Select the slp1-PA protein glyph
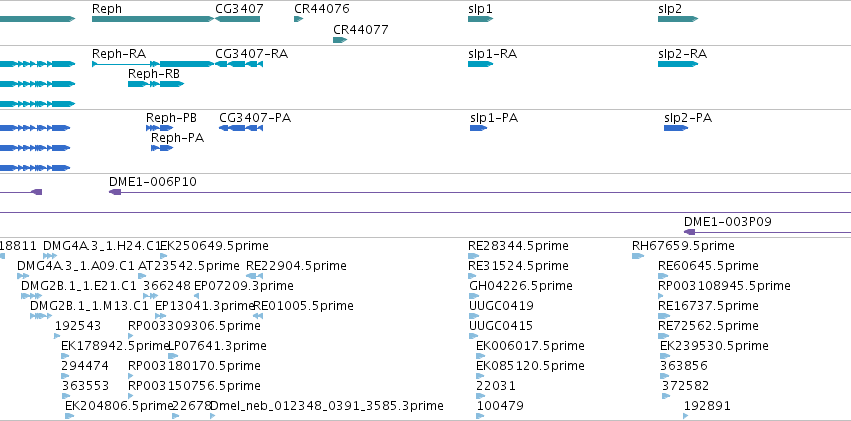 (479, 127)
